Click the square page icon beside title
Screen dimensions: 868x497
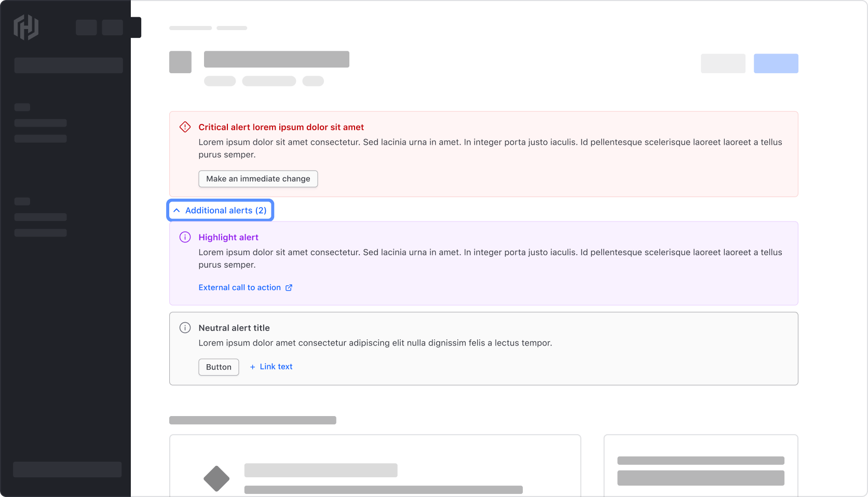click(x=180, y=62)
